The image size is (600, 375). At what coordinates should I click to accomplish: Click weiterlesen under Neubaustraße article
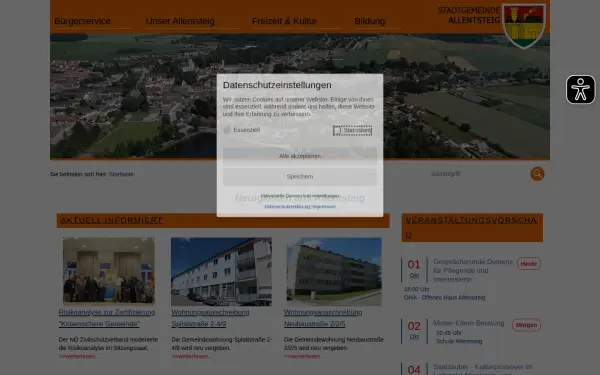[x=302, y=356]
